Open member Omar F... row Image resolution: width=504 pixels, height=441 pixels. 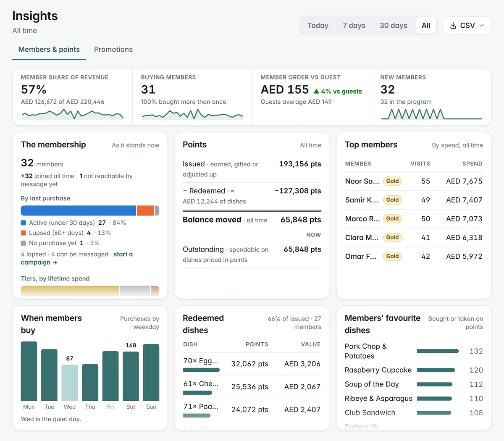click(x=414, y=256)
